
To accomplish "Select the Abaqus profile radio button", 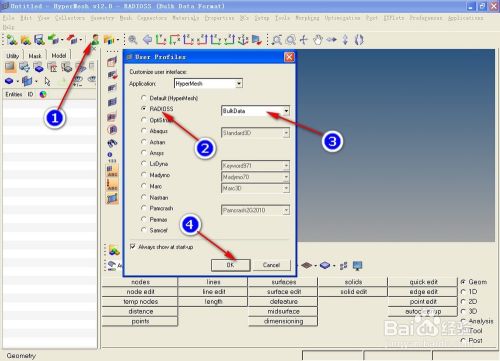I will [x=144, y=131].
